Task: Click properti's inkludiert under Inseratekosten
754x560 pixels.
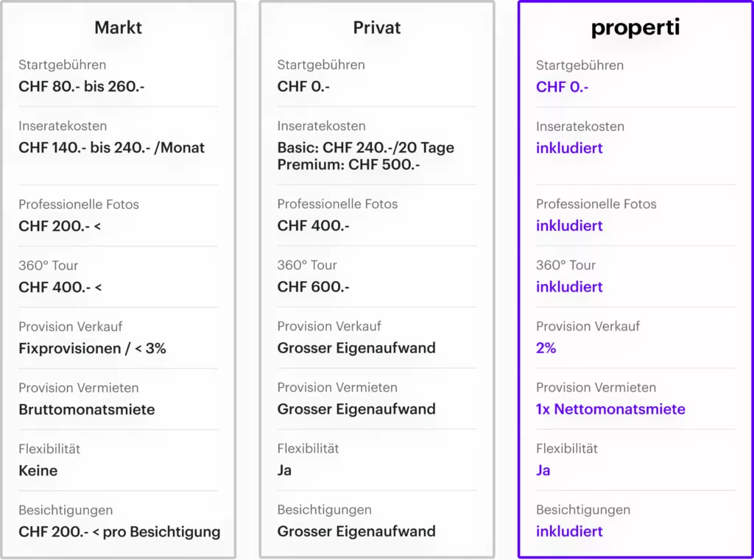Action: pyautogui.click(x=569, y=148)
